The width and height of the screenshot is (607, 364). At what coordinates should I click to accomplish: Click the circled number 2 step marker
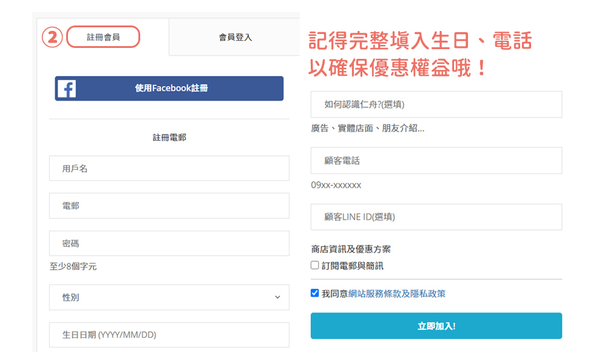52,37
